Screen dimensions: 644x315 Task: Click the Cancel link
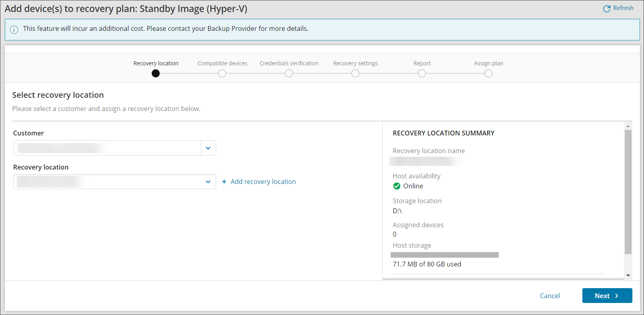[x=550, y=296]
